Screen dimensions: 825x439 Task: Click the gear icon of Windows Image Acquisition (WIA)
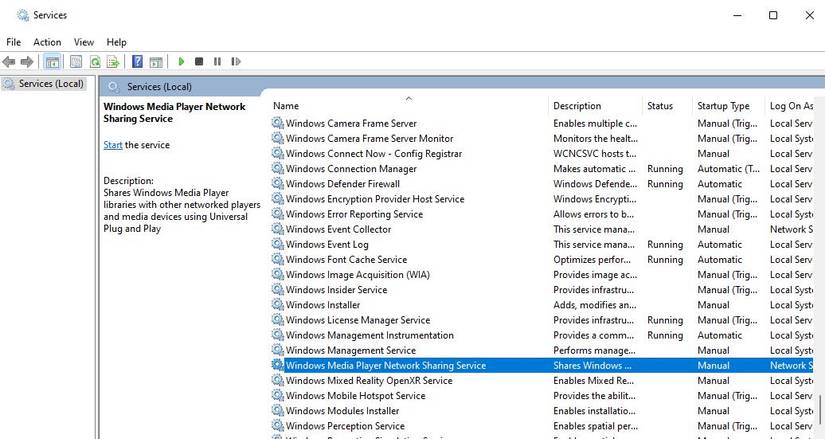click(x=277, y=274)
